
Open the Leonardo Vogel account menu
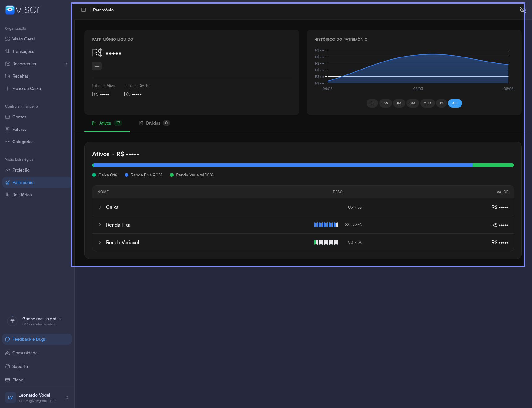tap(37, 397)
